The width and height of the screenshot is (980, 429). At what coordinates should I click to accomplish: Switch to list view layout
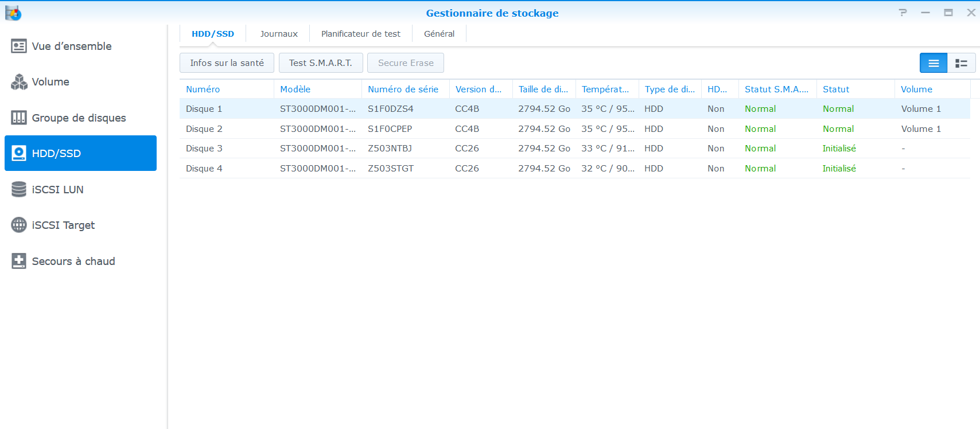(934, 63)
